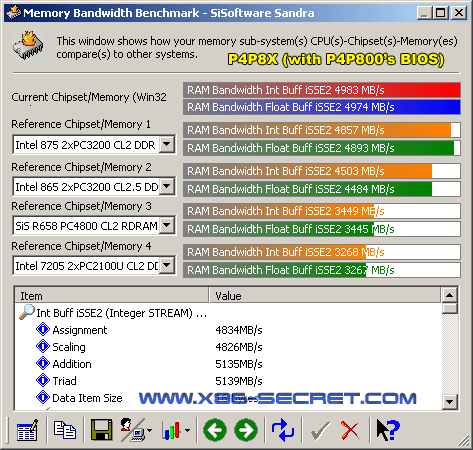Go back with the green left arrow
This screenshot has height=450, width=473.
click(x=215, y=430)
